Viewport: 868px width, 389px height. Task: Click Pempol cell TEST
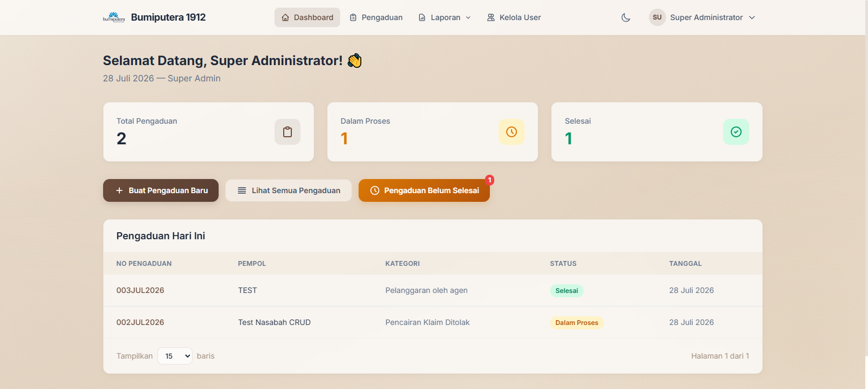point(247,290)
